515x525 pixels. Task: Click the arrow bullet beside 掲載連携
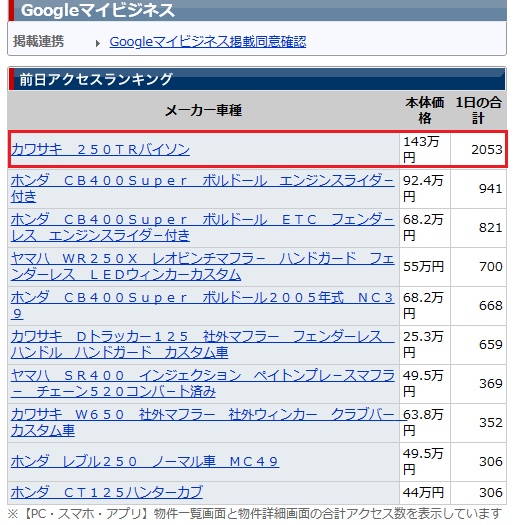tap(97, 43)
